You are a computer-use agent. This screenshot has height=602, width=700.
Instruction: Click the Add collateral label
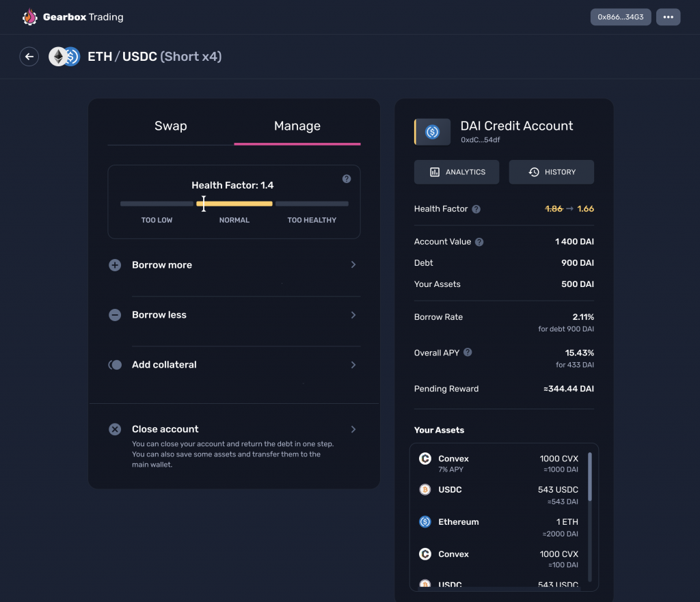[164, 365]
